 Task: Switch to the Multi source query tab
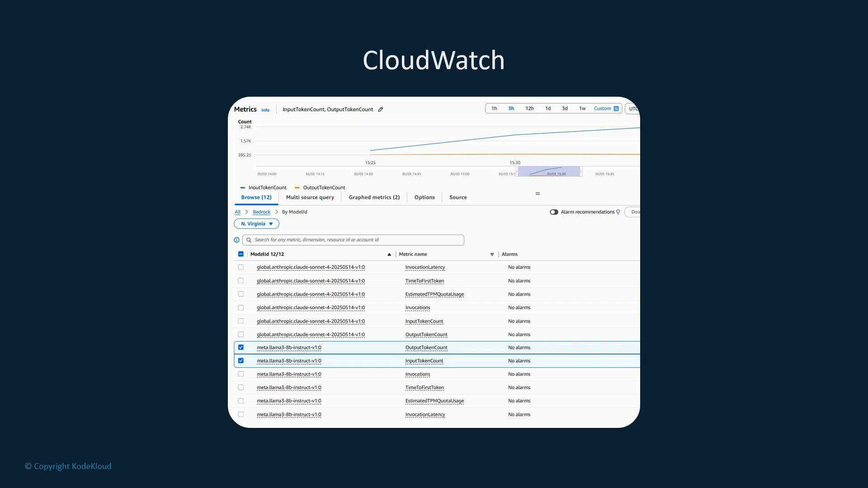pyautogui.click(x=310, y=197)
